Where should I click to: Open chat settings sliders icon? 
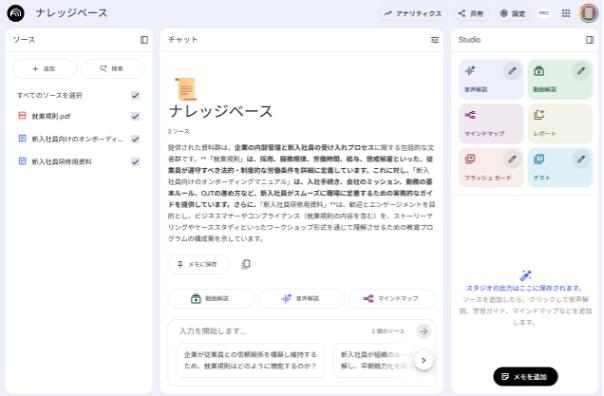click(x=435, y=40)
